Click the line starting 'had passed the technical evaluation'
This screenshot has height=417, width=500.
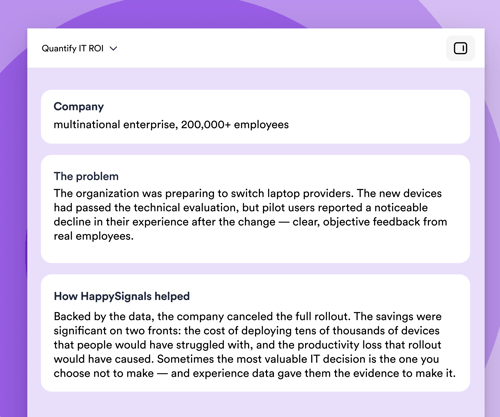[x=241, y=207]
